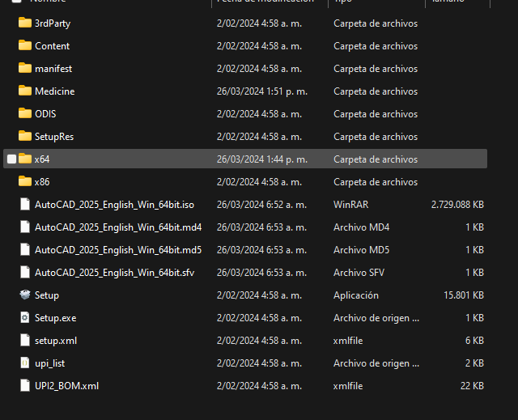Select the Setup application name
The width and height of the screenshot is (518, 420).
pos(47,295)
